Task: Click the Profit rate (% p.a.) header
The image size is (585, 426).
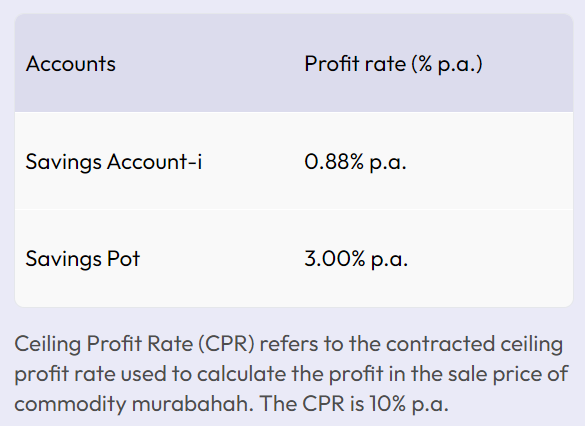Action: [x=393, y=64]
